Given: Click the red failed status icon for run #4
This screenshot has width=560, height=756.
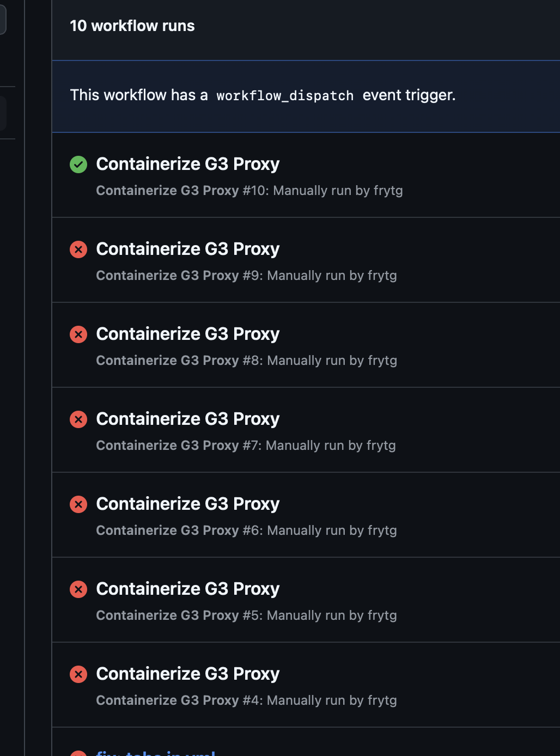Looking at the screenshot, I should (x=78, y=674).
